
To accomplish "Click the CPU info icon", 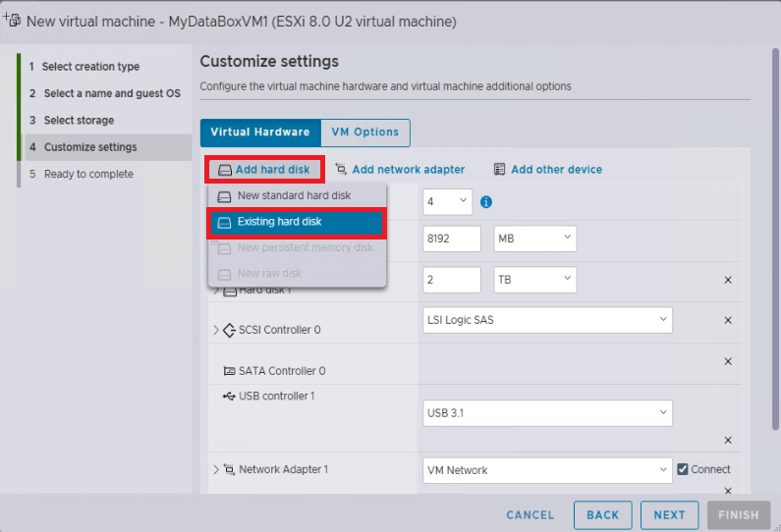I will click(x=486, y=202).
